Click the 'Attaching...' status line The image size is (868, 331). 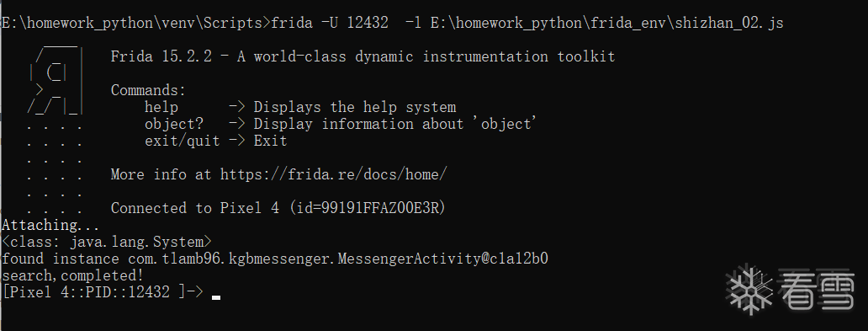(50, 225)
